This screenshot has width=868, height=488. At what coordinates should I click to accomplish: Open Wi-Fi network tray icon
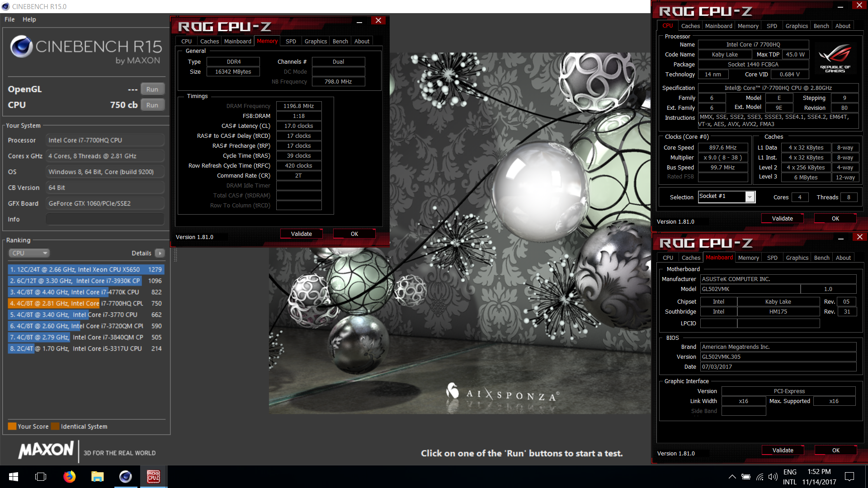[760, 477]
